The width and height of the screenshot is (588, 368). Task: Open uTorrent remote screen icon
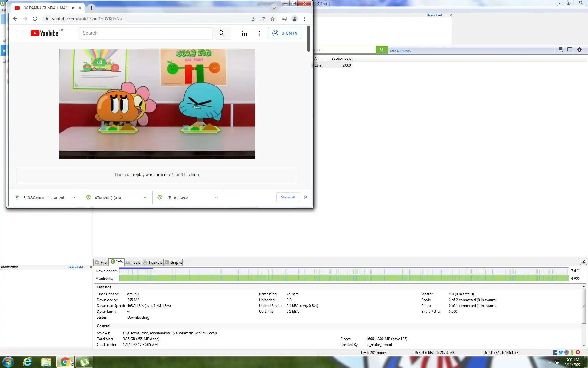[570, 50]
